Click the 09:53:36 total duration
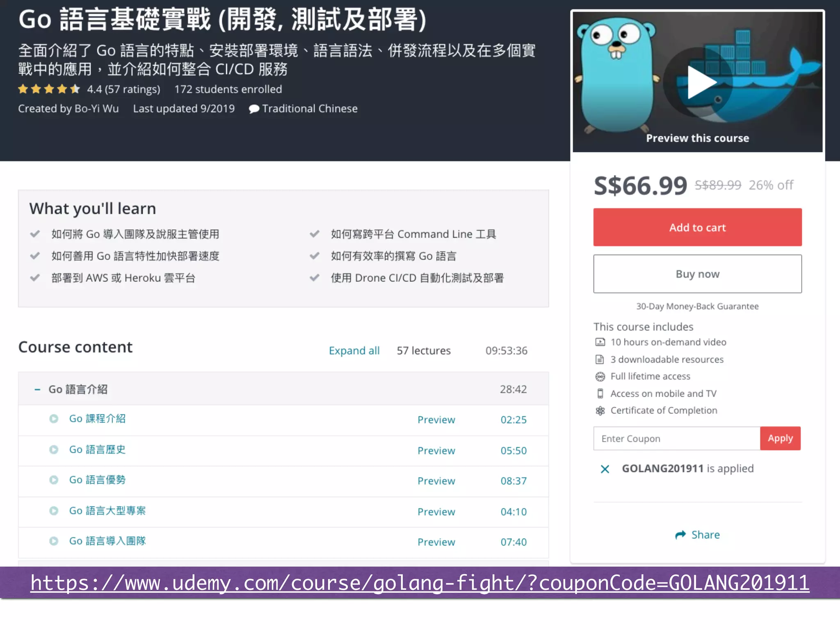The height and width of the screenshot is (630, 840). pos(507,351)
